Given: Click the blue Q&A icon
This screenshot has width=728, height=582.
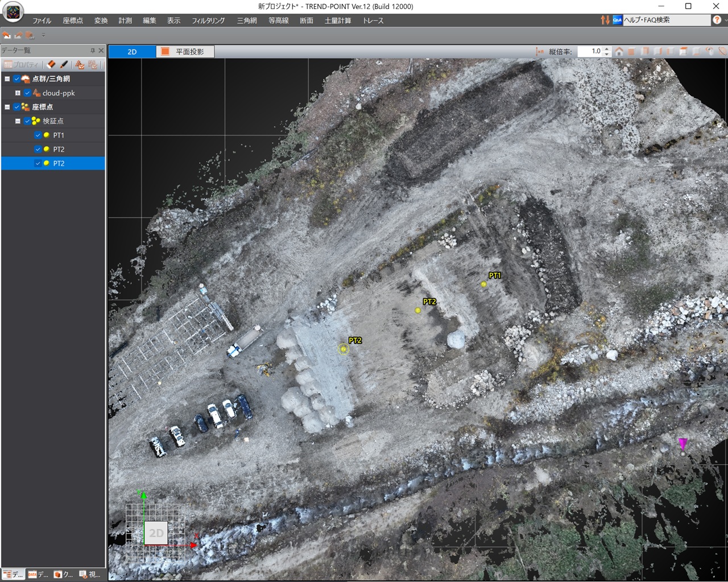Looking at the screenshot, I should pyautogui.click(x=617, y=20).
